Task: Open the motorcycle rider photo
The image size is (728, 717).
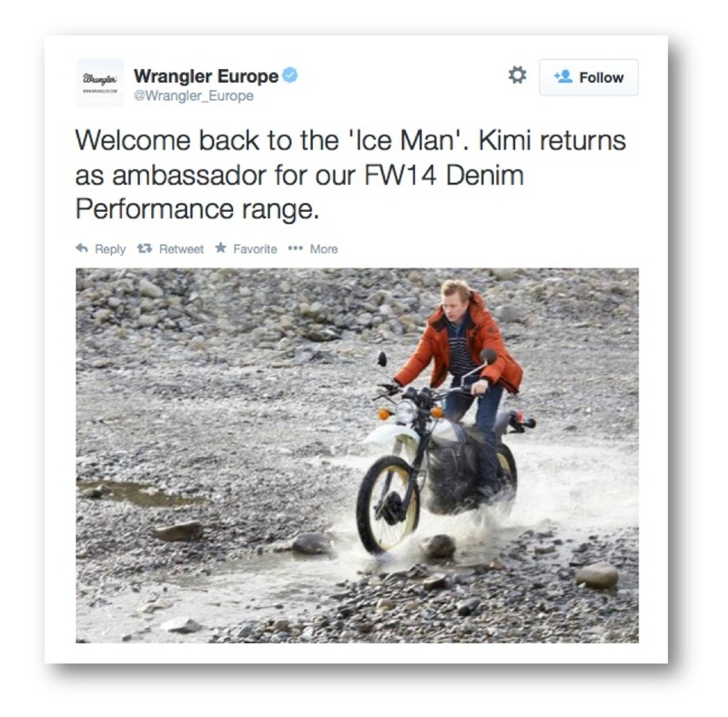Action: coord(357,456)
